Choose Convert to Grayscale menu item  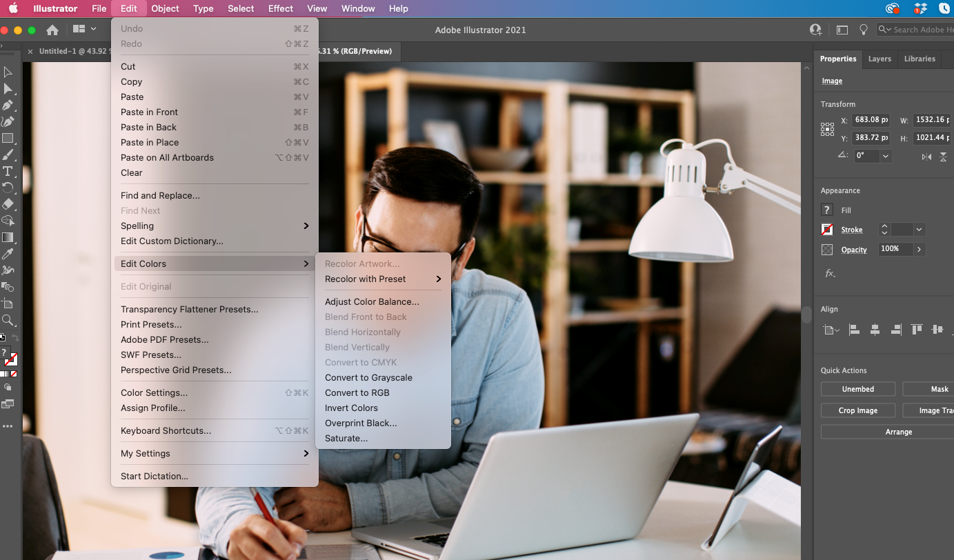(368, 378)
